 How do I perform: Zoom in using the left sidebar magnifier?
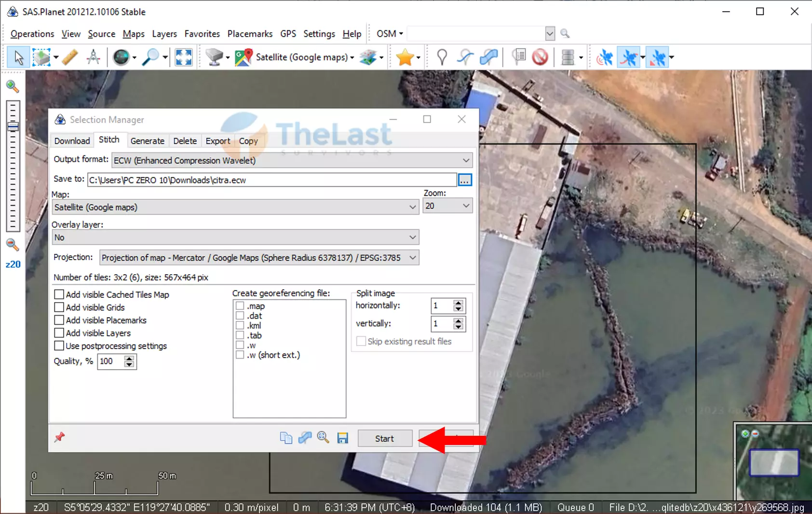click(13, 86)
